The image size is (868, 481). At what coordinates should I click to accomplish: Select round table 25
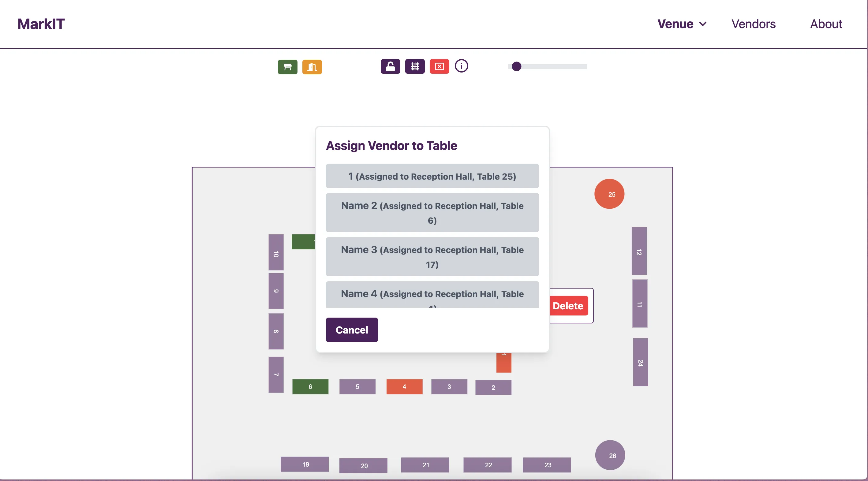(x=609, y=194)
